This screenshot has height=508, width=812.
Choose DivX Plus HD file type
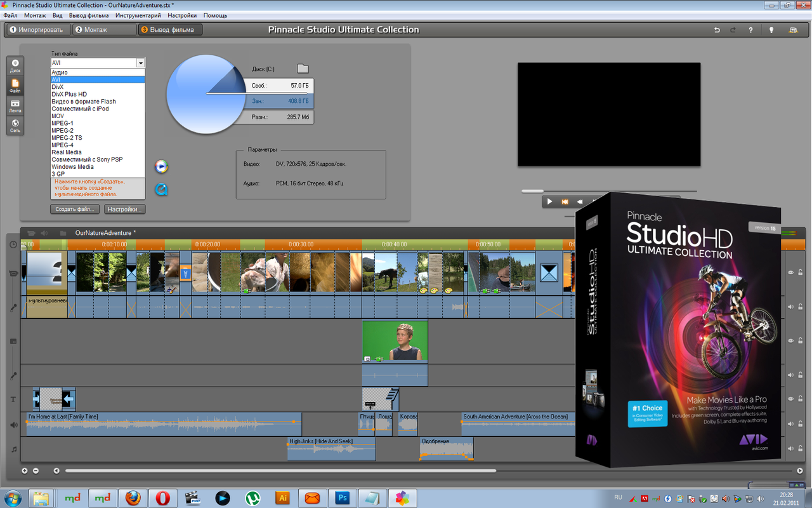click(x=98, y=95)
